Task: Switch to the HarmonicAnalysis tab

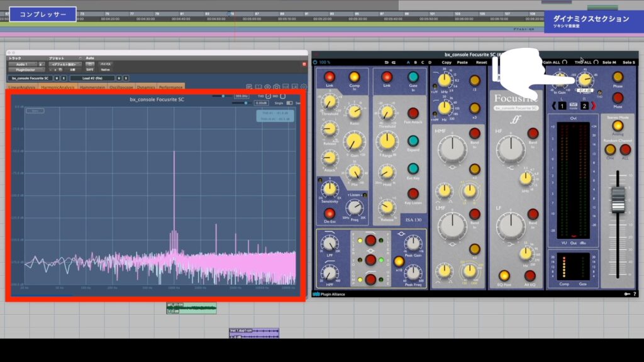Action: pyautogui.click(x=58, y=87)
